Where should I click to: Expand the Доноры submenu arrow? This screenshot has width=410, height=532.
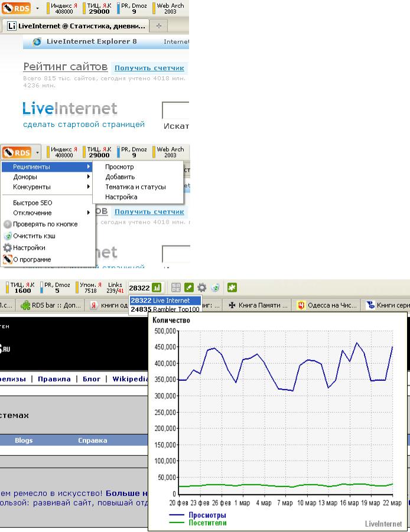(88, 177)
